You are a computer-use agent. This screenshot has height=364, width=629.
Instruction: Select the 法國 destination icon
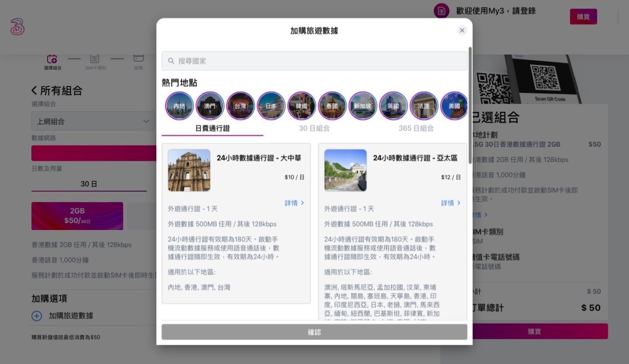[x=424, y=106]
